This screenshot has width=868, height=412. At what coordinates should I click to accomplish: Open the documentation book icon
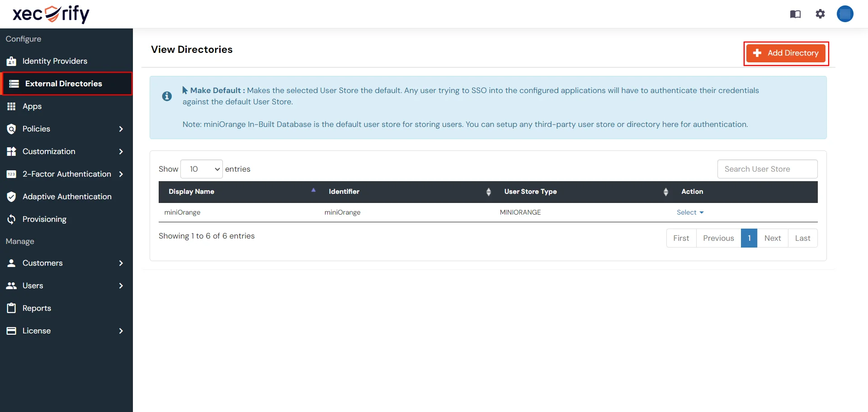click(795, 14)
